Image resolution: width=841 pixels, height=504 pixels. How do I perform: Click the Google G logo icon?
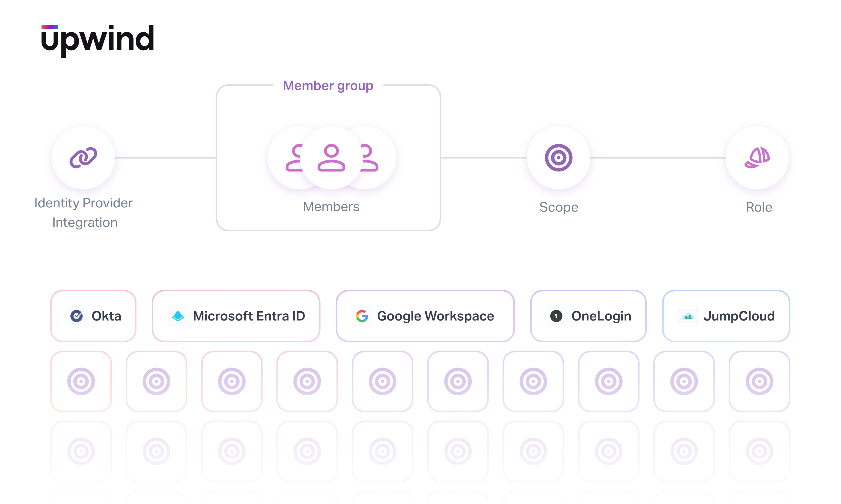pyautogui.click(x=362, y=316)
